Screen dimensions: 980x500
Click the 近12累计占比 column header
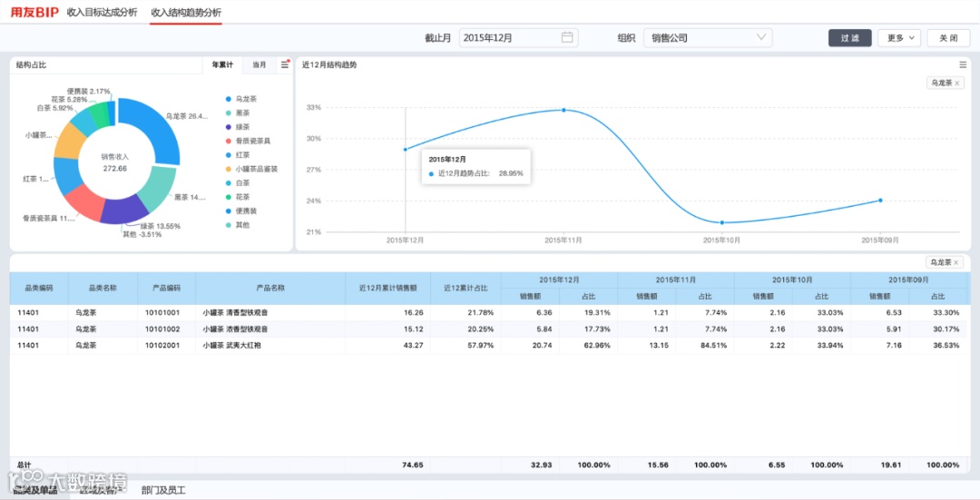[x=465, y=289]
